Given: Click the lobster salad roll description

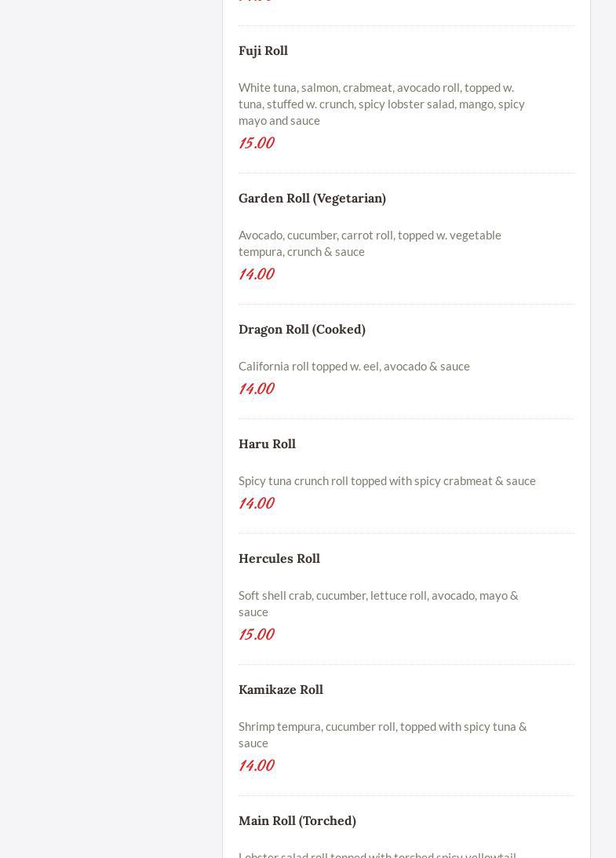Looking at the screenshot, I should coord(377,853).
